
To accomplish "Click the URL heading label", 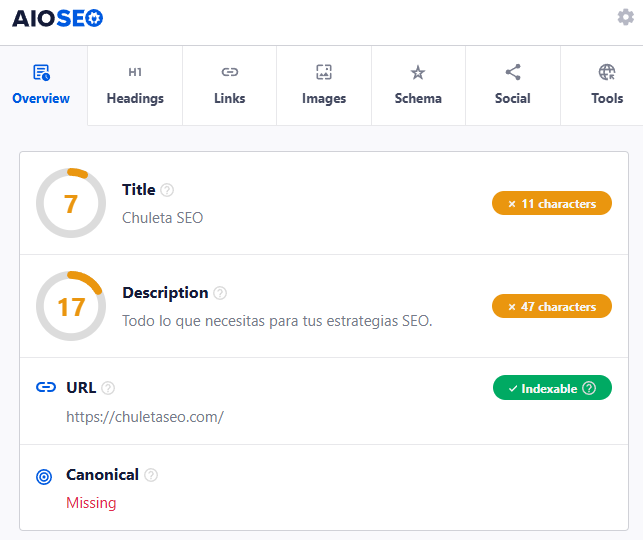I will click(x=81, y=387).
